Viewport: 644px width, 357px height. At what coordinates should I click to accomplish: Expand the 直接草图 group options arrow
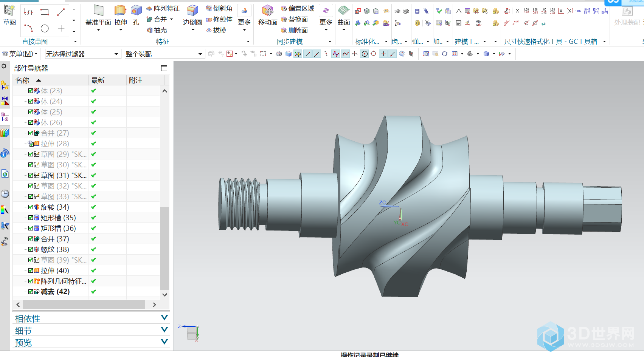pyautogui.click(x=75, y=42)
